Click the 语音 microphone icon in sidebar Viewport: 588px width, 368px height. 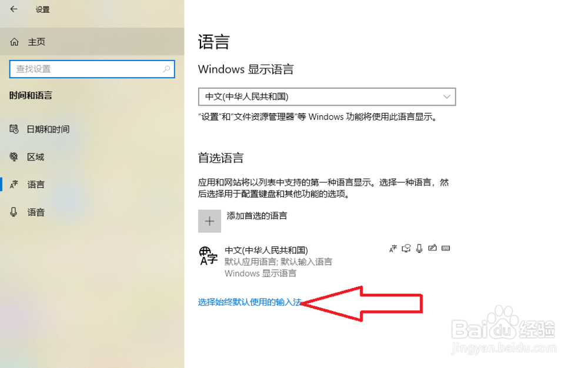coord(14,212)
